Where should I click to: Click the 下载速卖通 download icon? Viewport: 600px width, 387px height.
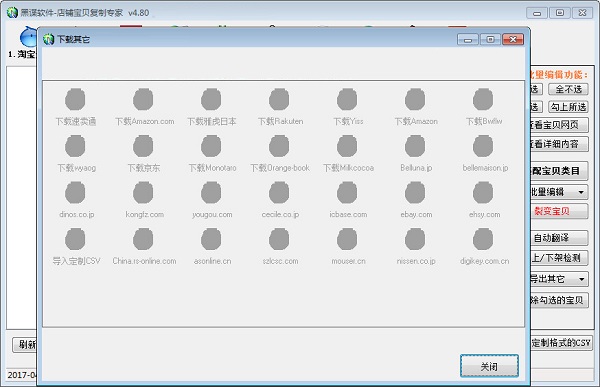pyautogui.click(x=75, y=100)
